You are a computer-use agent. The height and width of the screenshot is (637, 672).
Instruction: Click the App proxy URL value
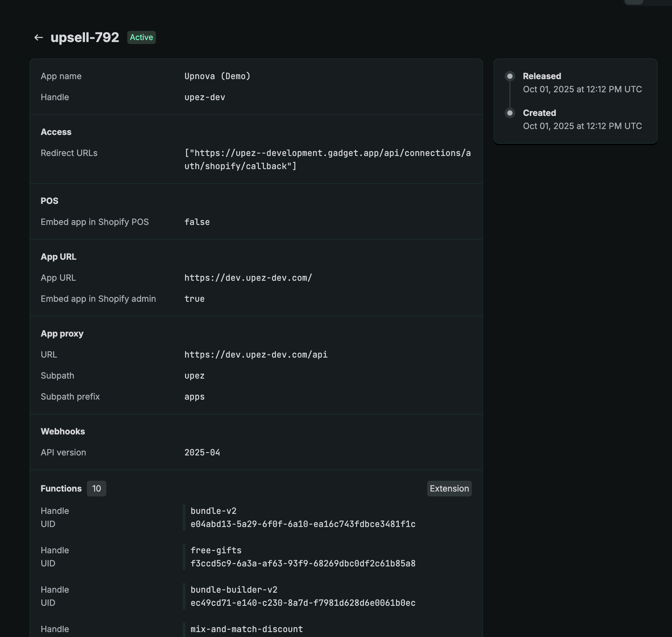point(256,355)
